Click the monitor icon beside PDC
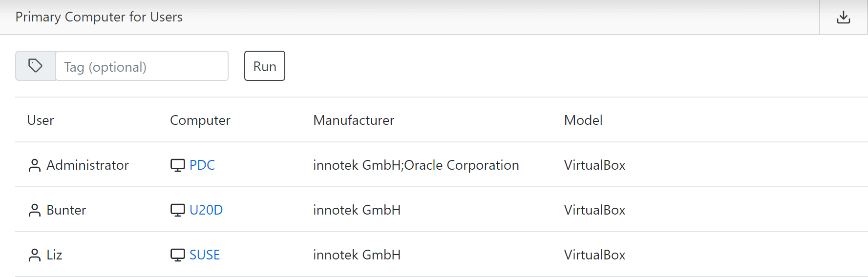Screen dimensions: 868x277 tap(177, 165)
